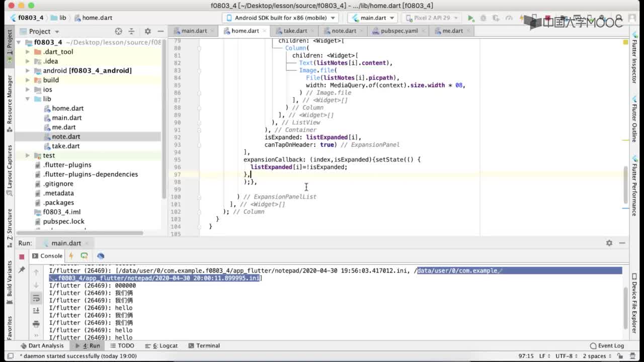Open main.dart run configuration dropdown
Screen dimensions: 644x362
tap(373, 18)
